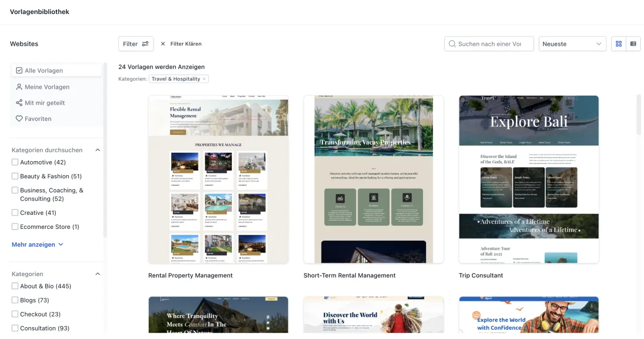Check the Ecommerce Store (1) checkbox
Screen dimensions: 644x339
click(x=15, y=227)
